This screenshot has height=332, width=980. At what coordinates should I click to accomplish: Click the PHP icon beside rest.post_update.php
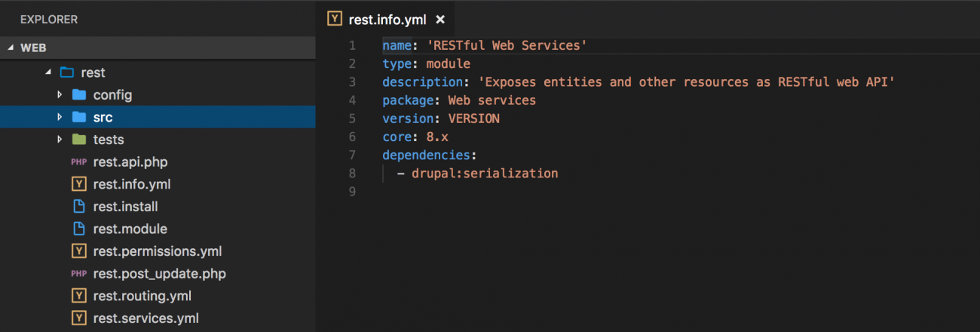78,273
